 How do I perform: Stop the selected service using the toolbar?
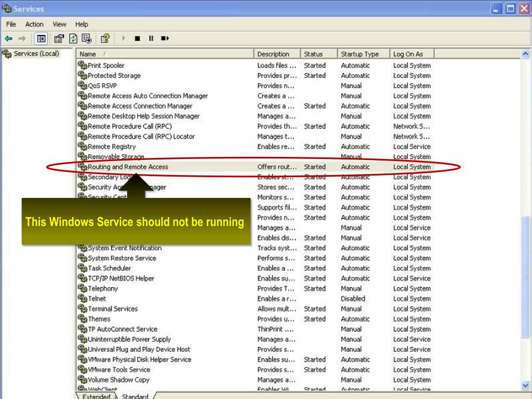[137, 38]
